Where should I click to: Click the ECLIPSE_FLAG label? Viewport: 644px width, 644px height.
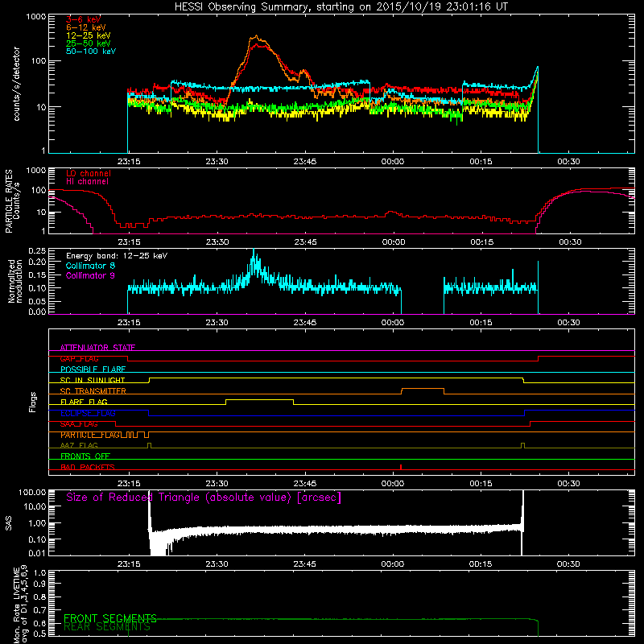point(88,413)
